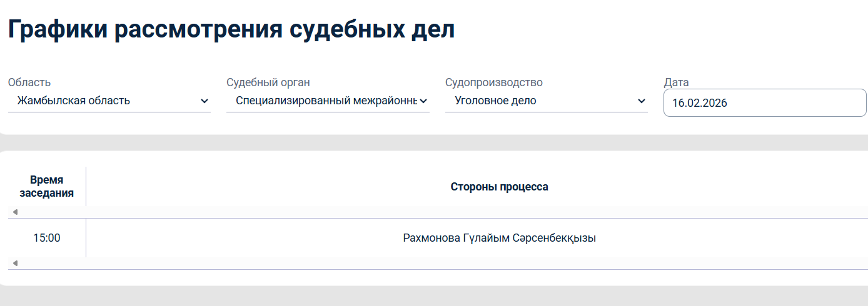868x306 pixels.
Task: Click the Графики рассмотрения судебных дел heading
Action: click(x=231, y=30)
